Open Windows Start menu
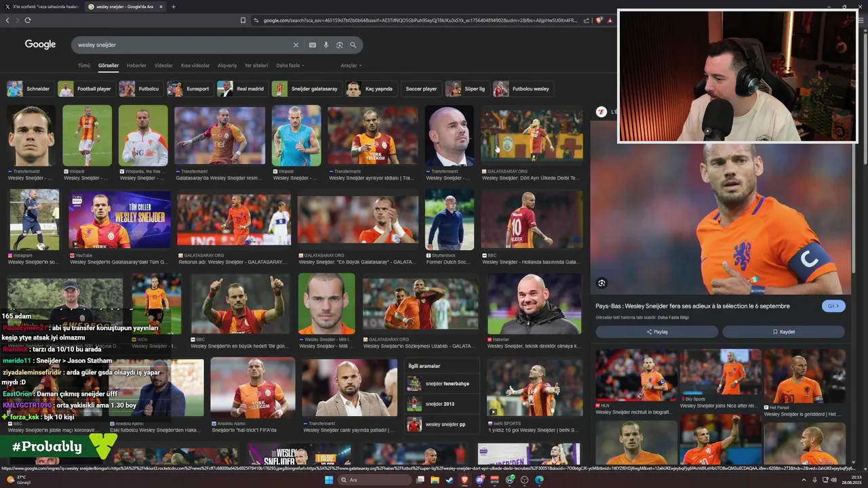The width and height of the screenshot is (868, 488). pos(329,480)
